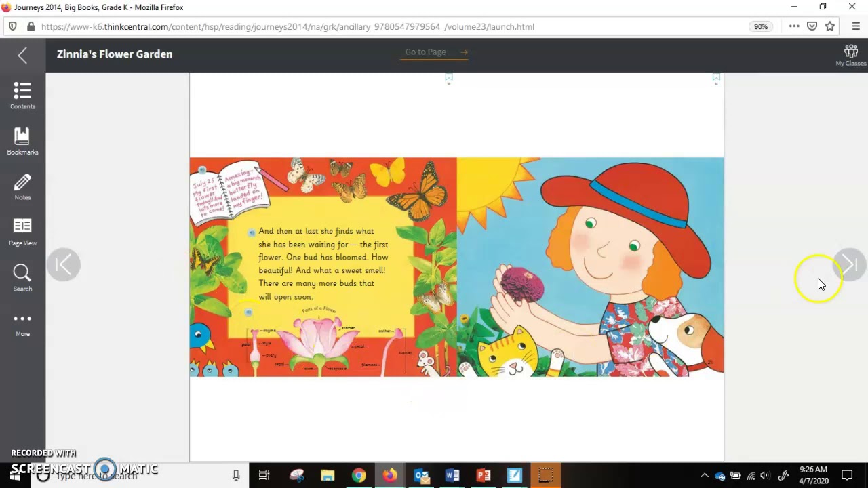The width and height of the screenshot is (868, 488).
Task: Go back using the left arrow icon
Action: click(22, 56)
